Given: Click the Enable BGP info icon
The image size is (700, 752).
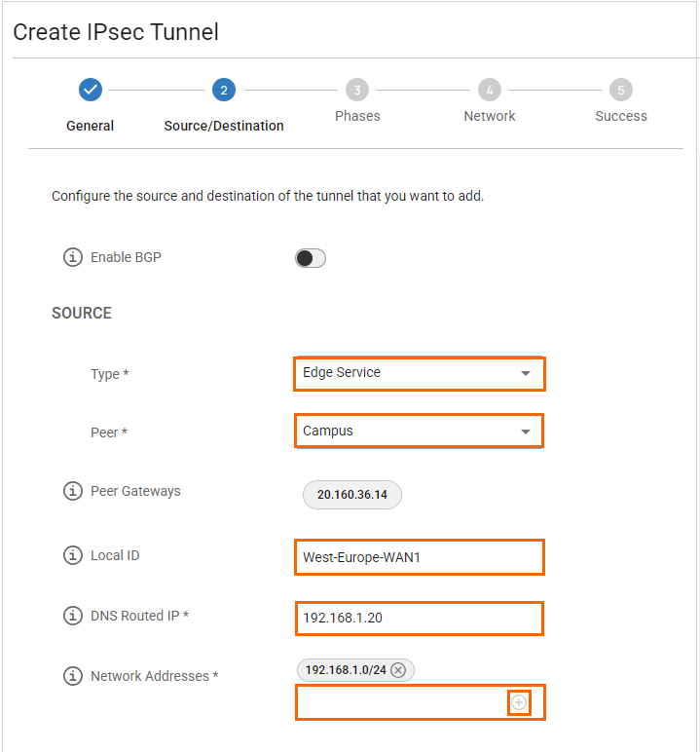Looking at the screenshot, I should (x=72, y=257).
